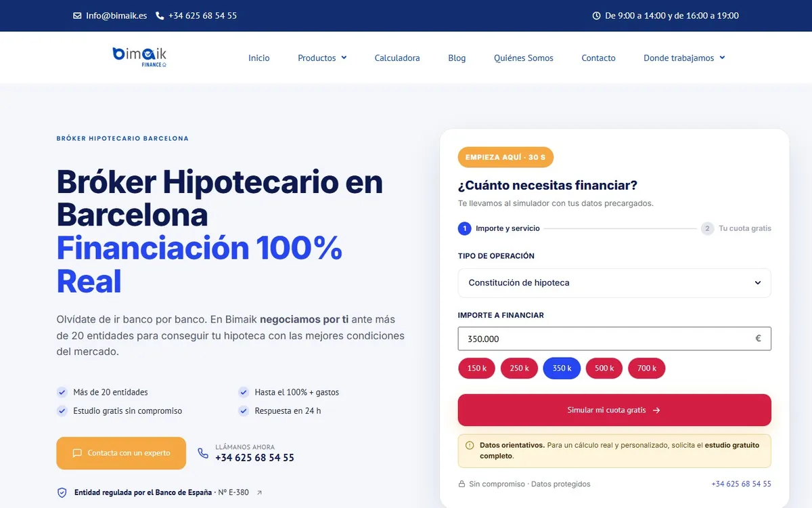
Task: Open the Constitución de hipoteca dropdown
Action: tap(614, 283)
